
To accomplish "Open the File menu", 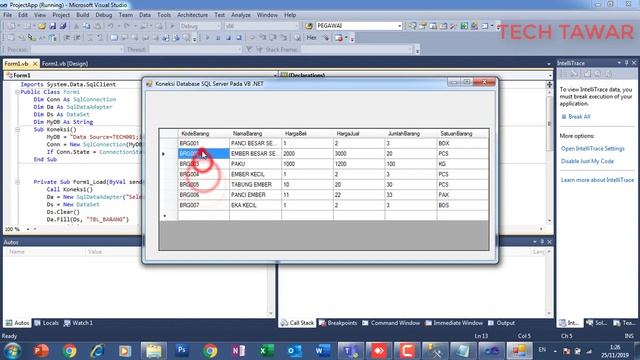I will click(7, 15).
